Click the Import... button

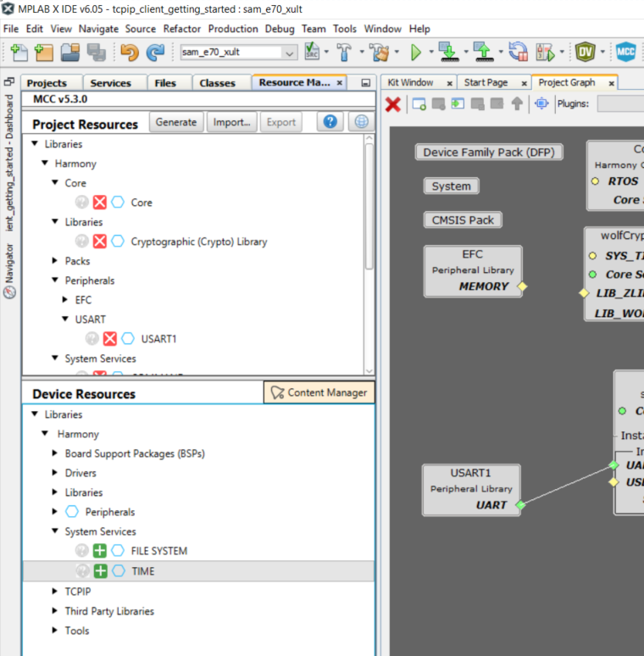[x=231, y=122]
